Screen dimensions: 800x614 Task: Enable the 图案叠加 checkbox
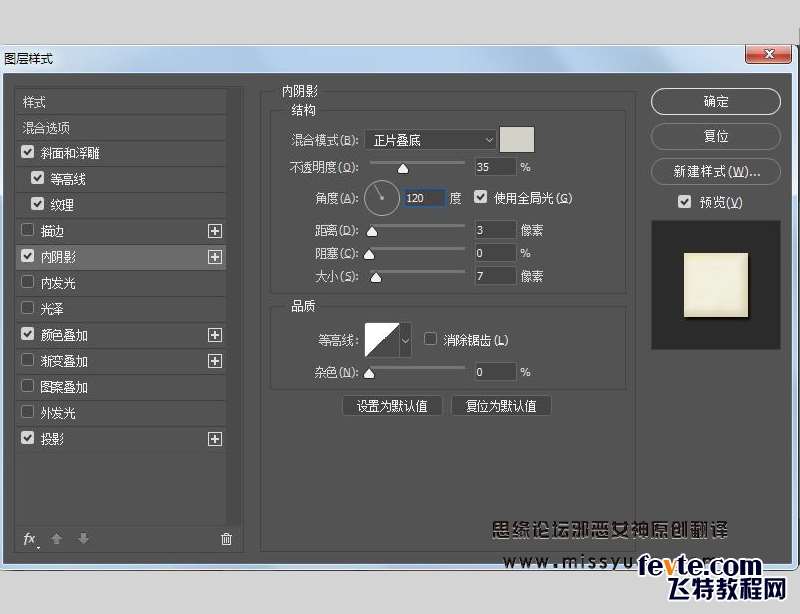(28, 386)
